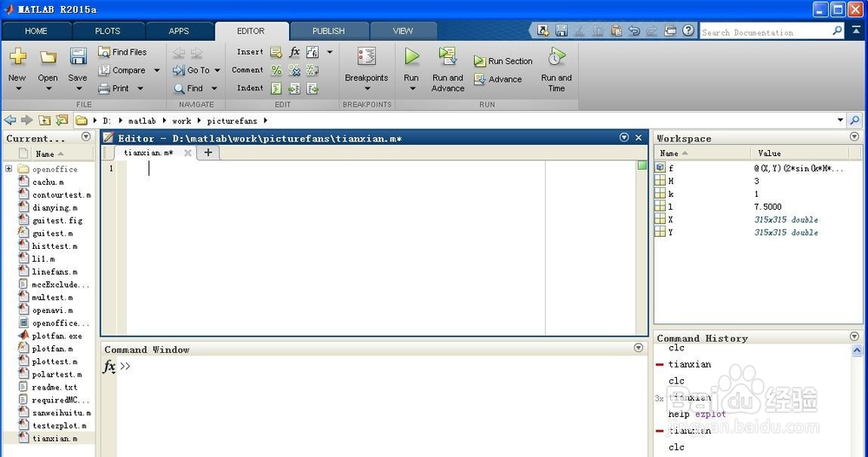The height and width of the screenshot is (457, 868).
Task: Click 'help ezplot' in Command History
Action: 696,414
